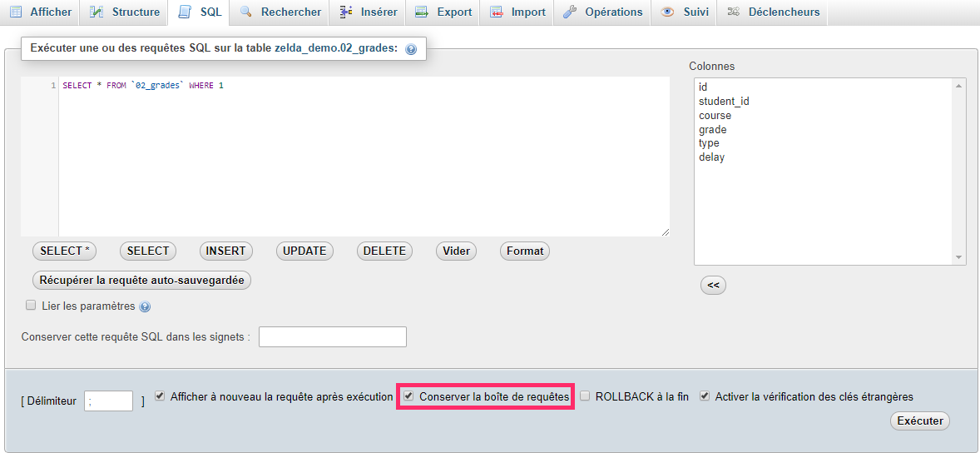The image size is (980, 453).
Task: Click the Rechercher magnifier icon
Action: coord(246,12)
